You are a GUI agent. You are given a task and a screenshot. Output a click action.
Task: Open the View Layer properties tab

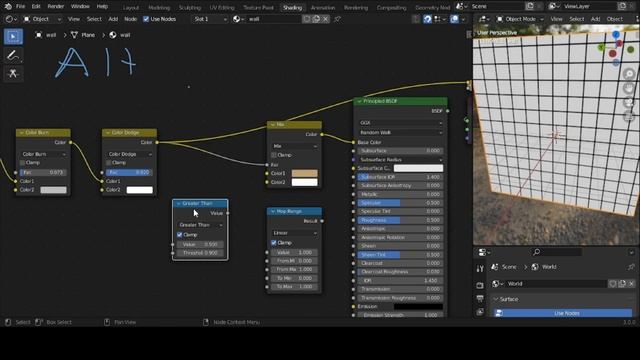(480, 312)
